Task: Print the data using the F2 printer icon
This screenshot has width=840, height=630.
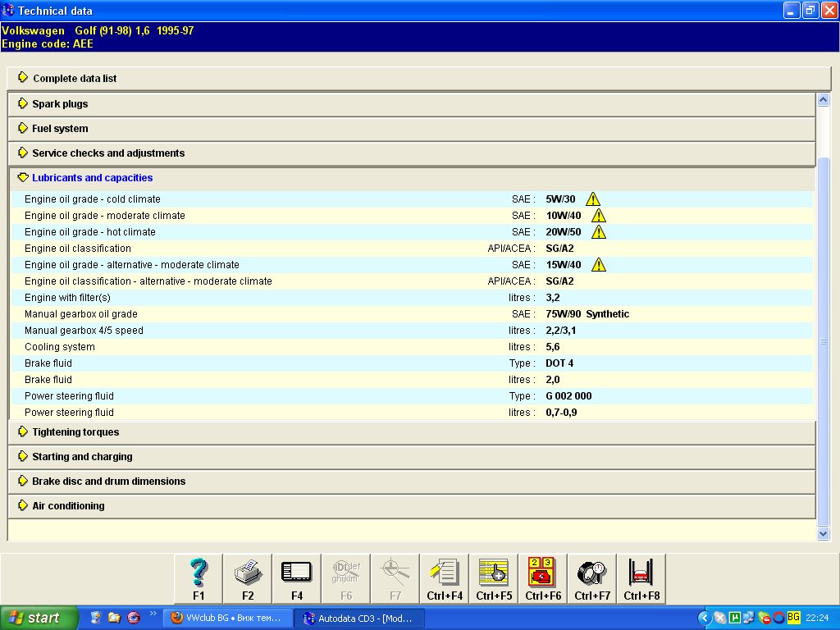Action: [248, 578]
